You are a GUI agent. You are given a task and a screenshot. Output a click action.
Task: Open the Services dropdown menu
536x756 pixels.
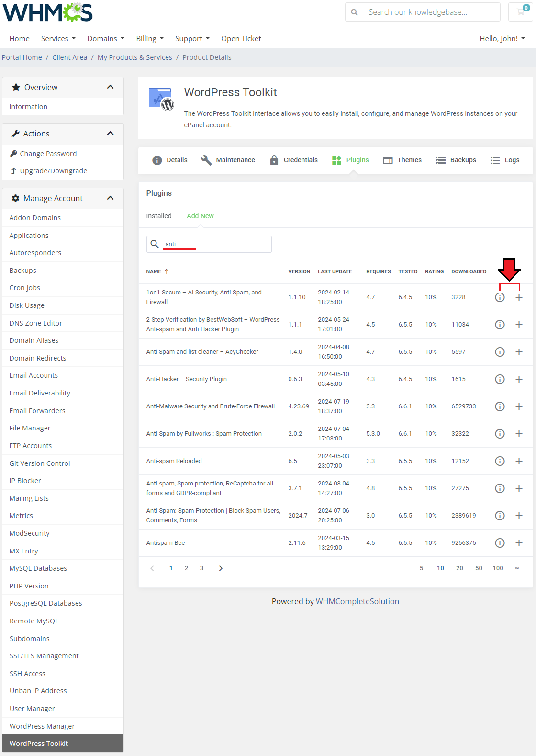tap(58, 39)
